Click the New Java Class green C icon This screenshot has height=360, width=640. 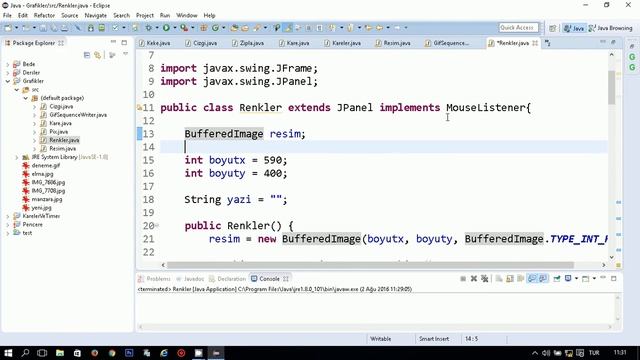(215, 28)
